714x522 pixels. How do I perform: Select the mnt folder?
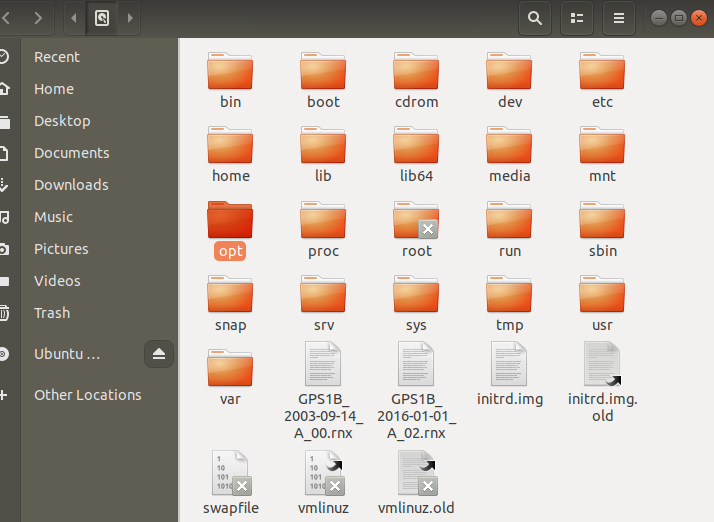tap(602, 155)
